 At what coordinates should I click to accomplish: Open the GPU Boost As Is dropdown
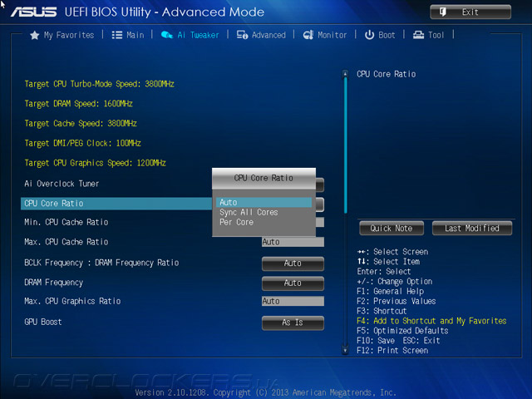[x=293, y=323]
